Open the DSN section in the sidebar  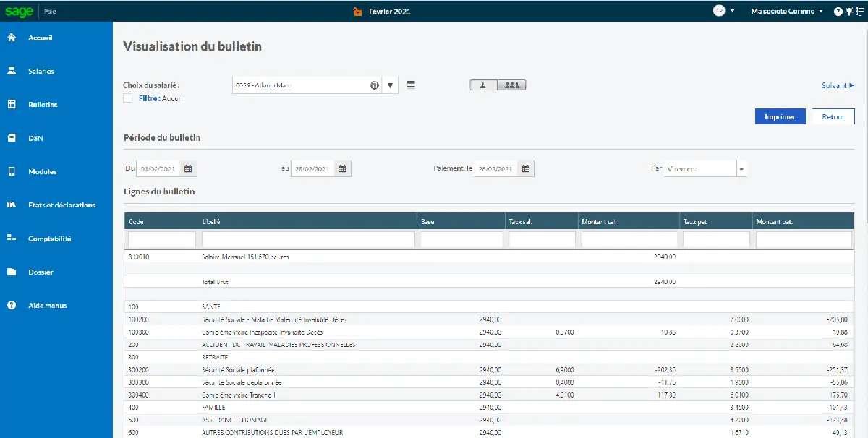[x=33, y=137]
